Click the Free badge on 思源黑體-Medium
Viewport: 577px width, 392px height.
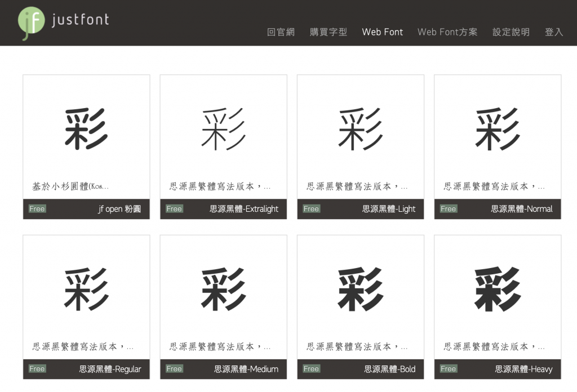coord(174,369)
